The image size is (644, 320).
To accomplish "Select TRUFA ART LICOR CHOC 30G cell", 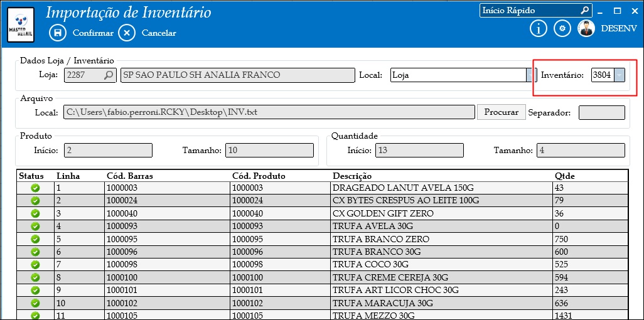I will coord(441,290).
